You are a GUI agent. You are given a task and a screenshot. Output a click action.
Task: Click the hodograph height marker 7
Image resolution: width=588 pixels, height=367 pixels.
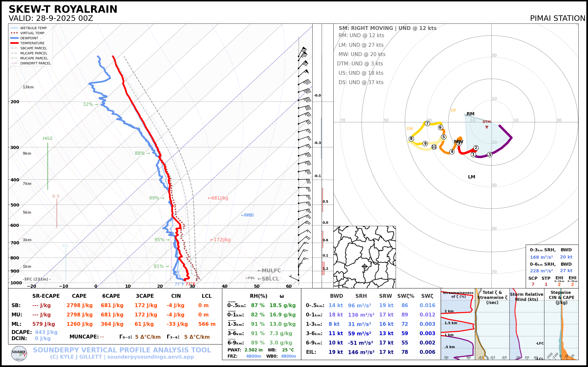[427, 123]
